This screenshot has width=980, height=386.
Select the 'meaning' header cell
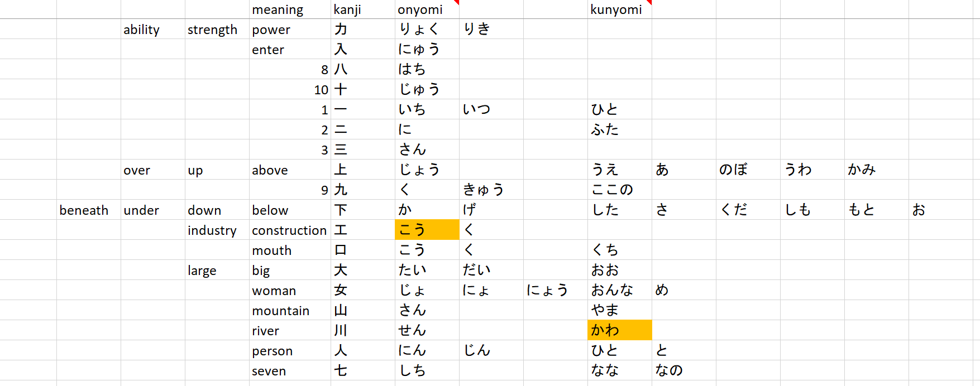point(290,9)
